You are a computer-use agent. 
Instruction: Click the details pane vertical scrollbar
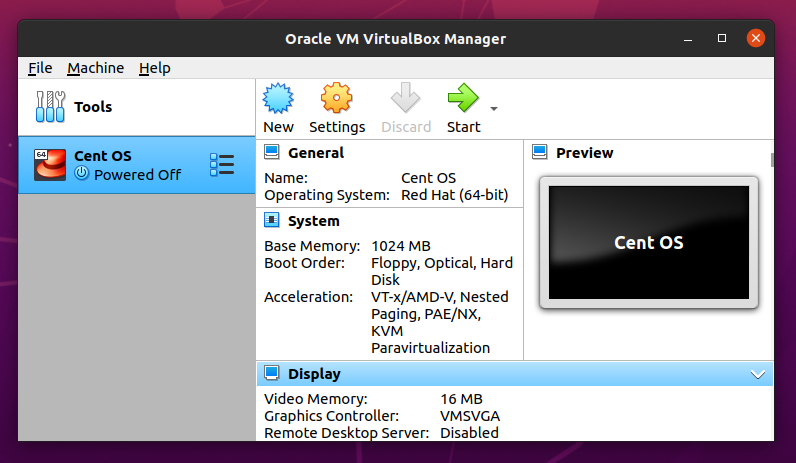coord(772,159)
